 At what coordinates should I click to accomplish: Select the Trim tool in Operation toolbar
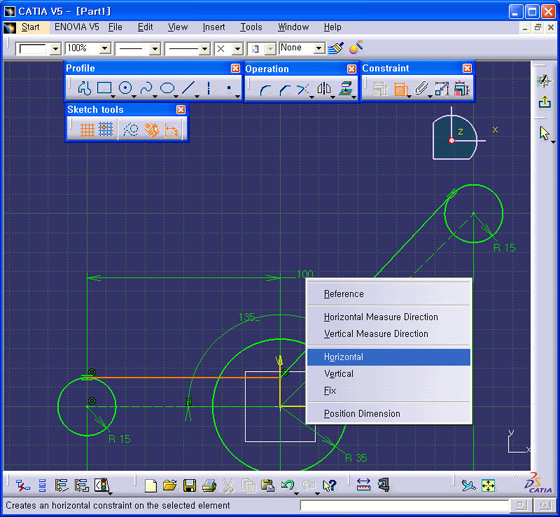click(303, 89)
